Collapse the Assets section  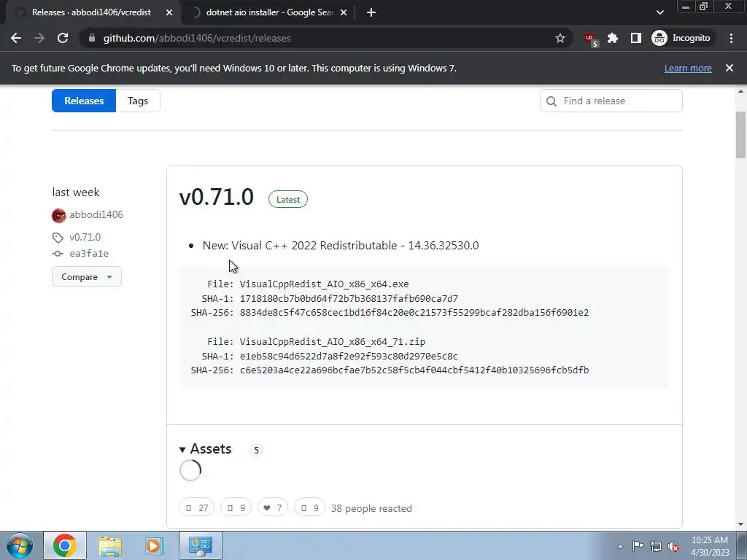pos(205,449)
